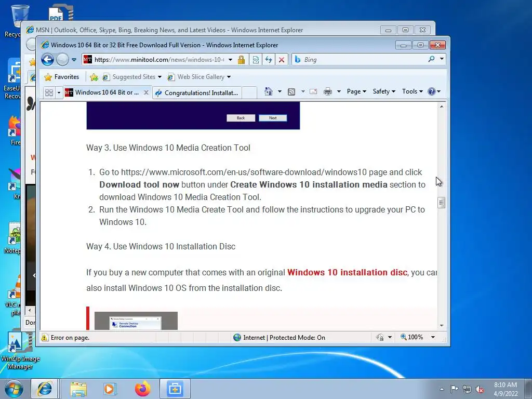Viewport: 532px width, 399px height.
Task: Click the blue toolkit app taskbar icon
Action: 175,389
